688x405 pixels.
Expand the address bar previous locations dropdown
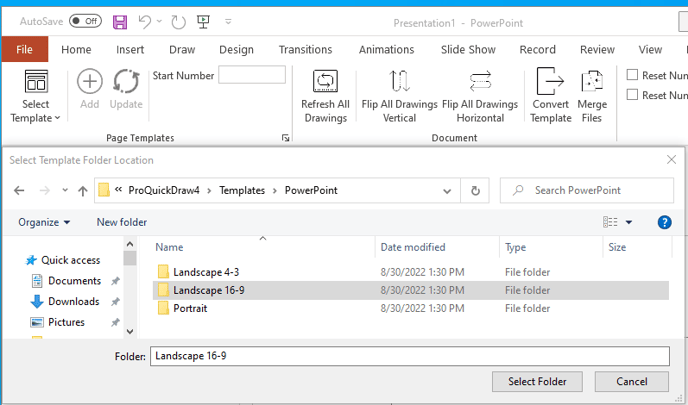pos(447,191)
